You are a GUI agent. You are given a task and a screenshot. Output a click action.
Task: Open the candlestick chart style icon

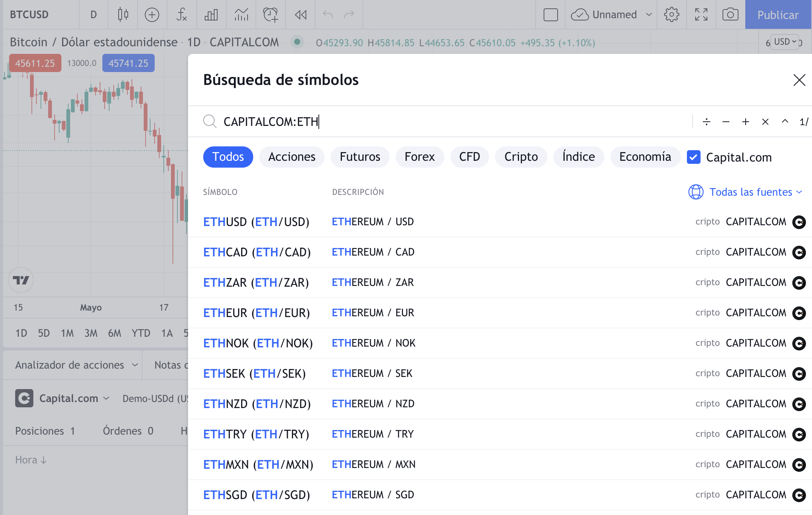pyautogui.click(x=123, y=15)
